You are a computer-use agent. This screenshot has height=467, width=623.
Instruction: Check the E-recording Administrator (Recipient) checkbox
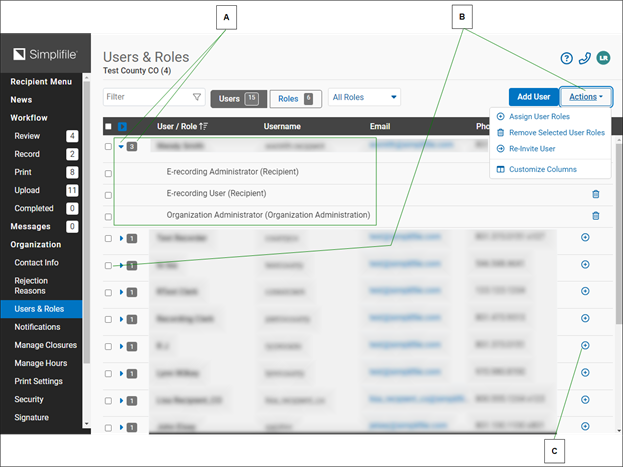click(108, 174)
